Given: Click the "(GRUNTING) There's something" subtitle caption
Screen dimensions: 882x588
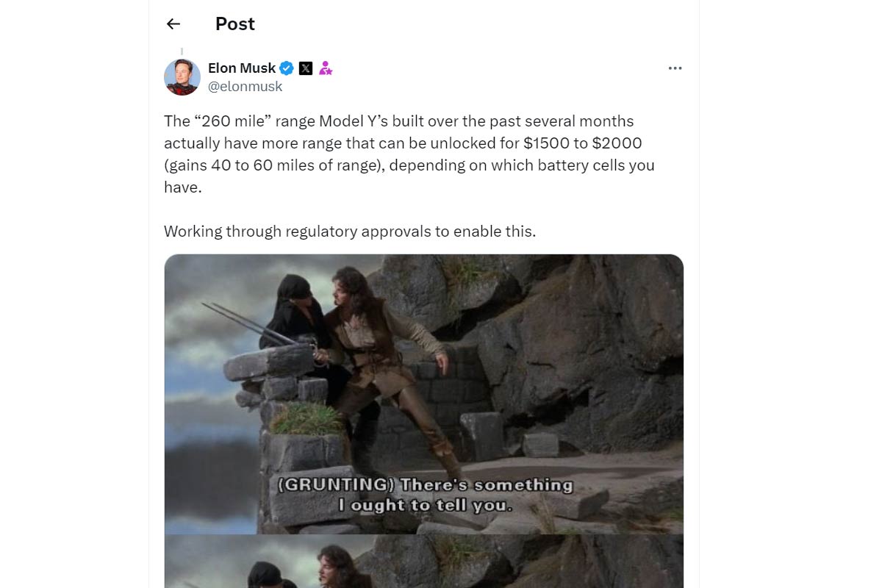Looking at the screenshot, I should 426,485.
